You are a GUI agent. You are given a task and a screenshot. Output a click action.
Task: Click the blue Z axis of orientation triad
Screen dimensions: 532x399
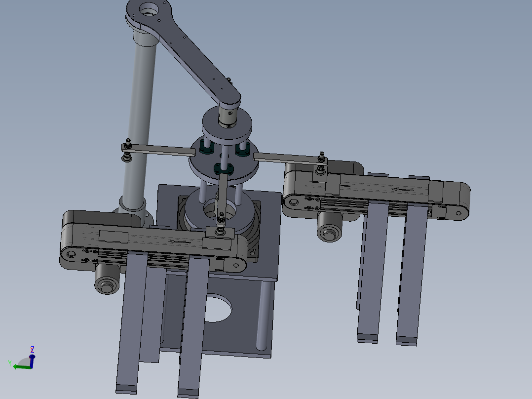[32, 360]
